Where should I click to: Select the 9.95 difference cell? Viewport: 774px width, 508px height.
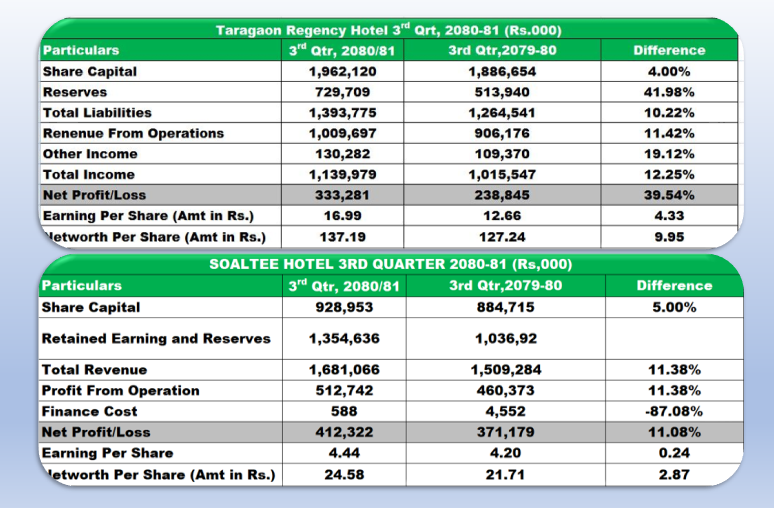[x=669, y=237]
